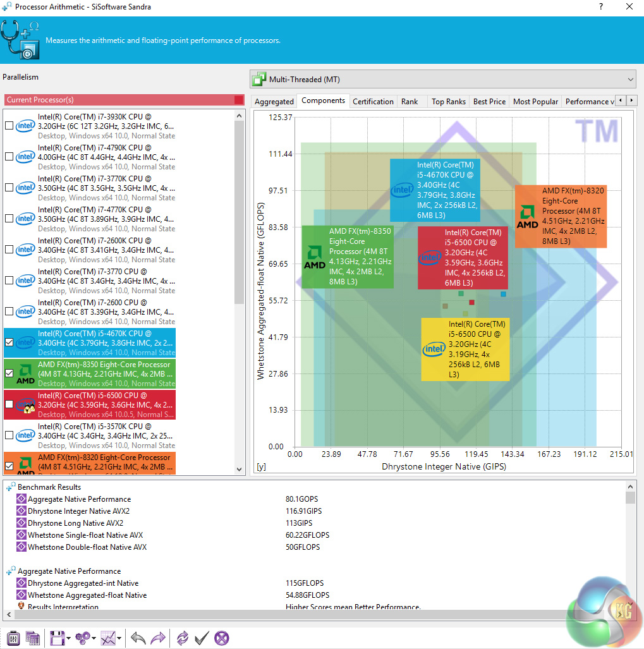Click the yellow i5-6500 chart label
644x649 pixels.
[x=465, y=349]
